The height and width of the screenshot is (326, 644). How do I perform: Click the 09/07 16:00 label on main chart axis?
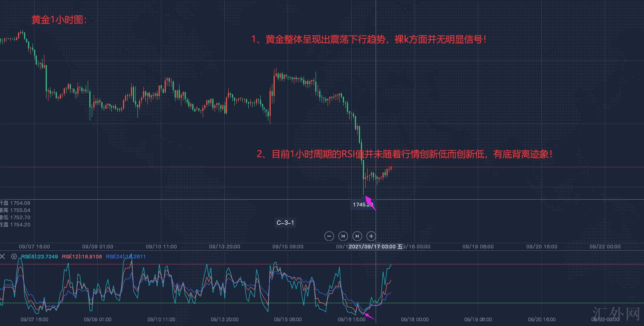34,247
